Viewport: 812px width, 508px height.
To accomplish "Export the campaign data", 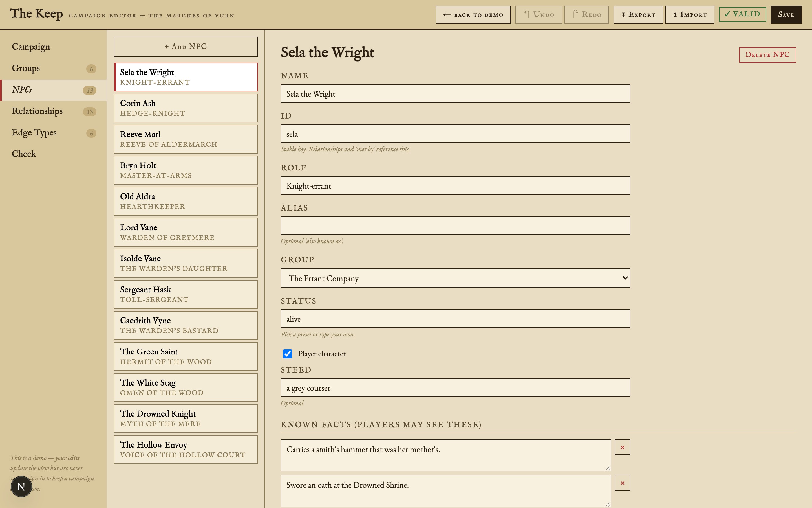I will pyautogui.click(x=638, y=15).
